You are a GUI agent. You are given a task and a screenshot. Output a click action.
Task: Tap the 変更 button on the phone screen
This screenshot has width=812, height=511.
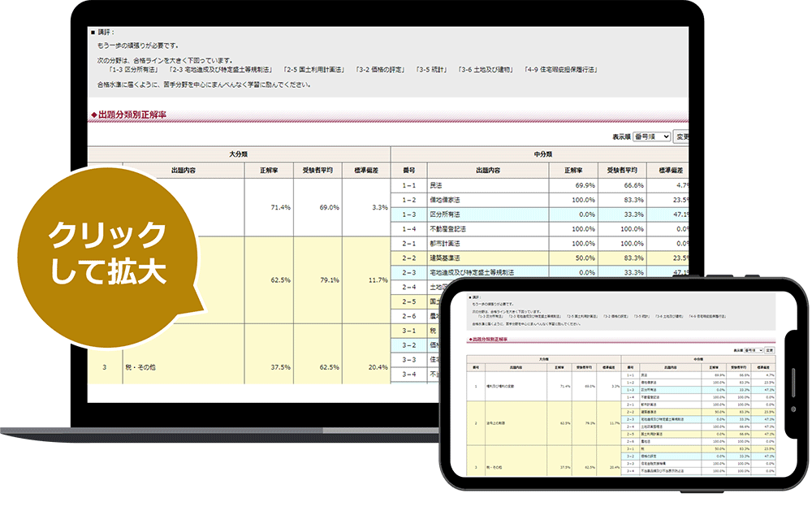(x=770, y=350)
